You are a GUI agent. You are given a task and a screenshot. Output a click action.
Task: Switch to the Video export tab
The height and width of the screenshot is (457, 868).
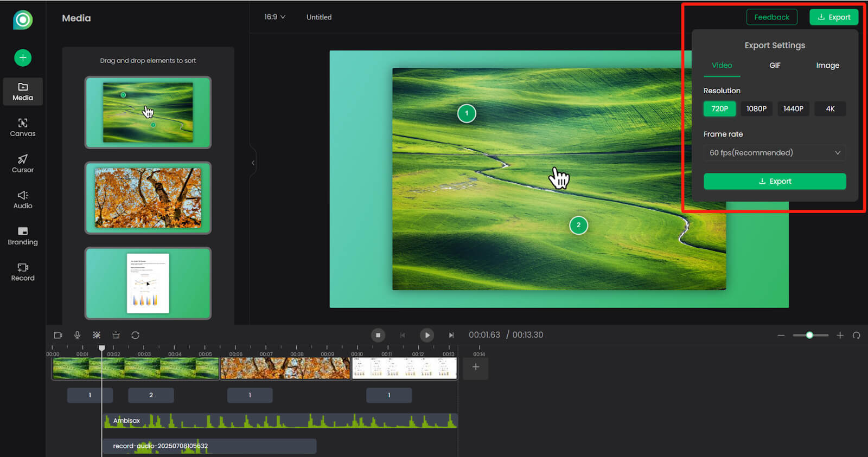point(722,65)
